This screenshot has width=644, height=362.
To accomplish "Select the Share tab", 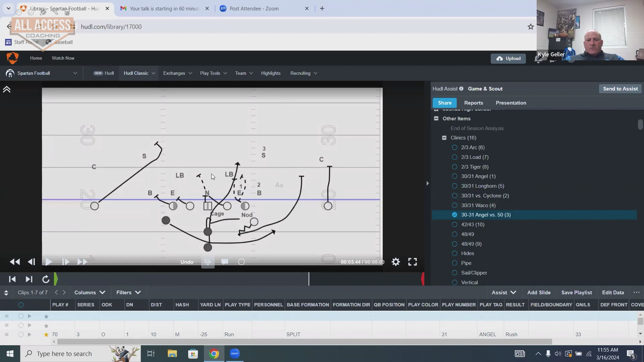I will tap(445, 103).
